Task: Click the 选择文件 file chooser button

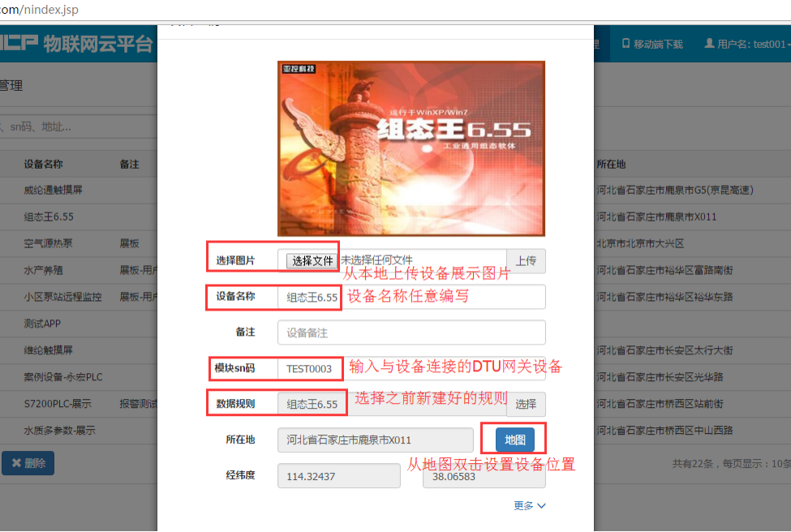Action: tap(312, 260)
